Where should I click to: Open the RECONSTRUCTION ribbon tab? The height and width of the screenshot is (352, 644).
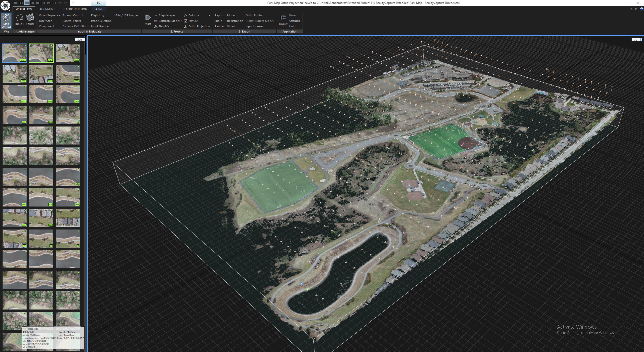tap(75, 9)
